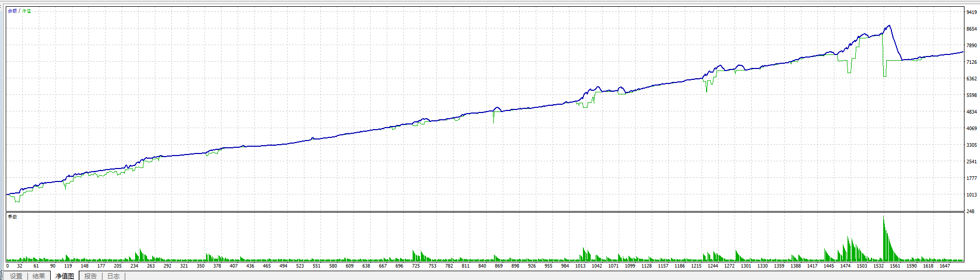Switch to the 日志 tab
The height and width of the screenshot is (280, 980).
(x=113, y=276)
